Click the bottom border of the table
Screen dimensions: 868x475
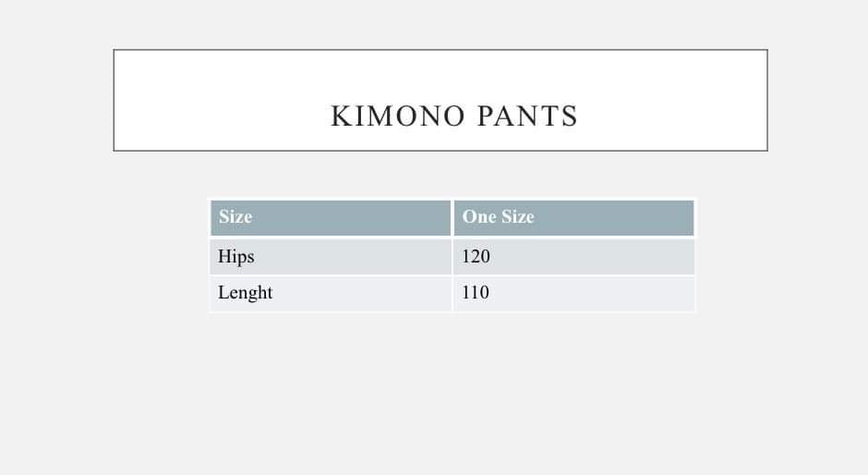click(x=452, y=312)
